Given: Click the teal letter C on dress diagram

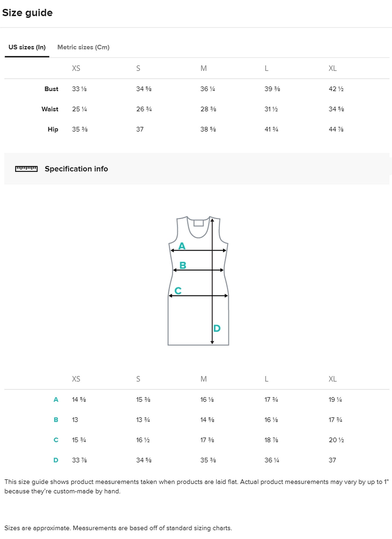Looking at the screenshot, I should tap(178, 291).
